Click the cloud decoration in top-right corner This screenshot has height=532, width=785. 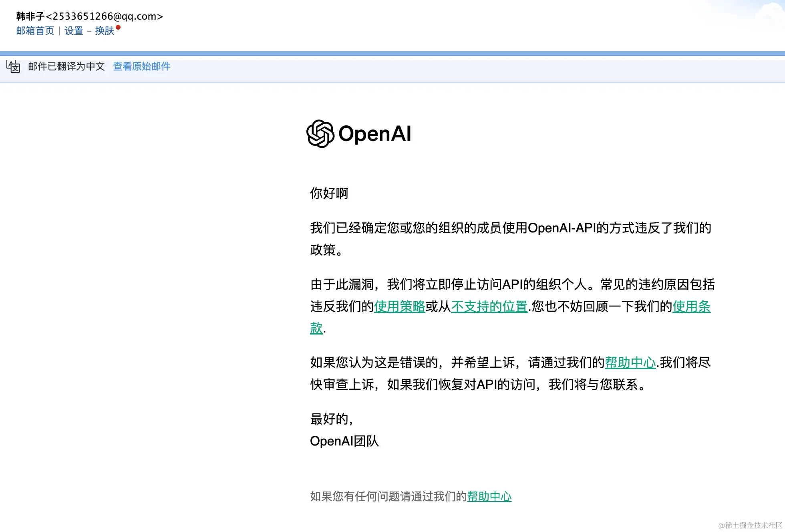(769, 13)
